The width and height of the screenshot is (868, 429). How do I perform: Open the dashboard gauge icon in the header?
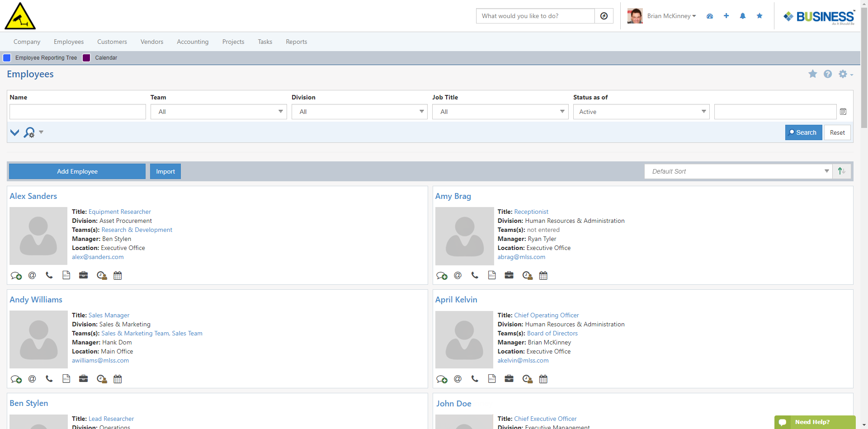(x=710, y=16)
